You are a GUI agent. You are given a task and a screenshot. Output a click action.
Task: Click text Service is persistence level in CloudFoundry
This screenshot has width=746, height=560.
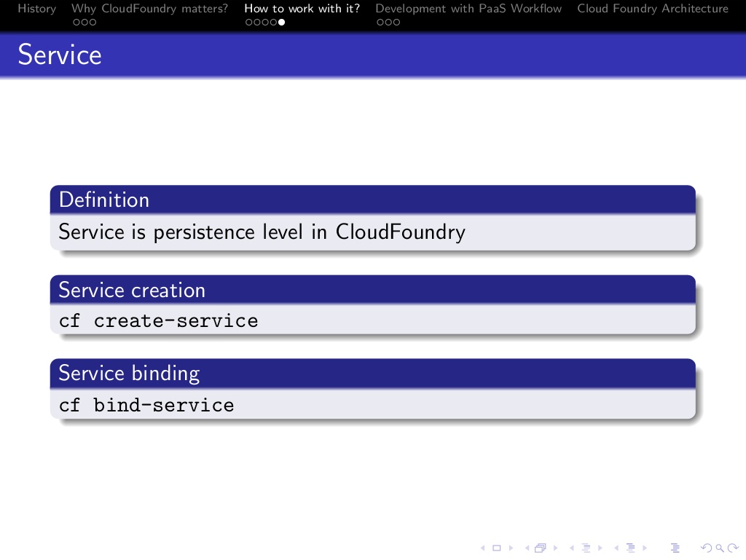click(x=262, y=232)
